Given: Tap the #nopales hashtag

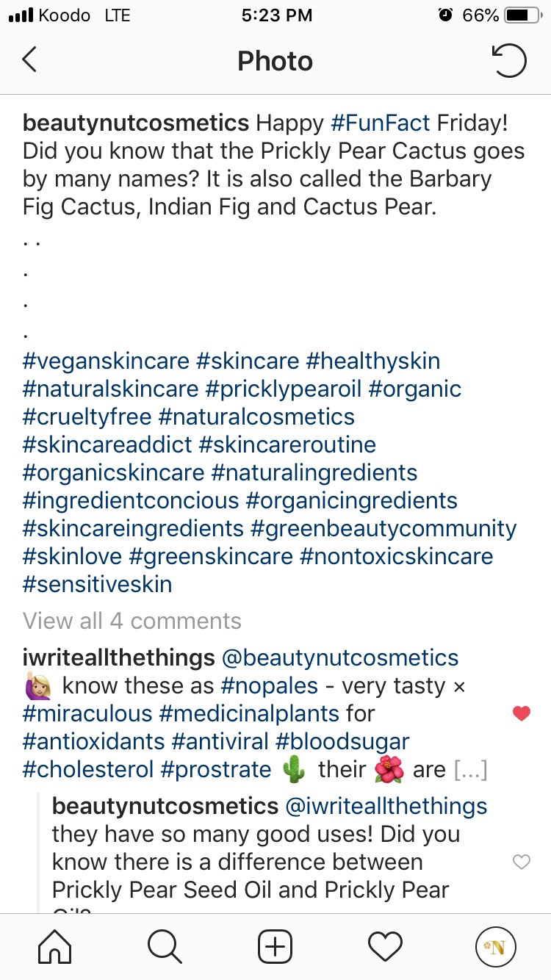Looking at the screenshot, I should coord(269,686).
